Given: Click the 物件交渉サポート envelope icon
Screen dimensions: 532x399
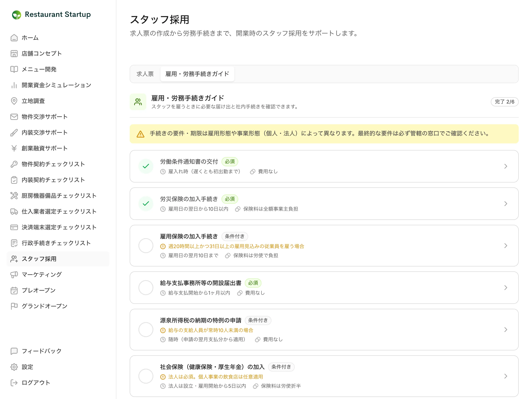Looking at the screenshot, I should [14, 117].
